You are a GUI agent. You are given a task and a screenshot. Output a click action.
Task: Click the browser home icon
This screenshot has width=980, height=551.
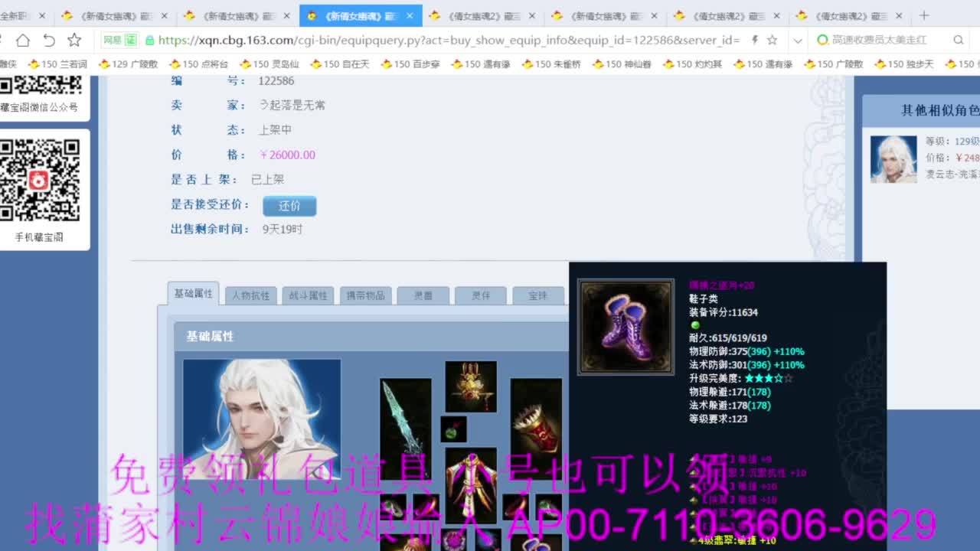[23, 40]
